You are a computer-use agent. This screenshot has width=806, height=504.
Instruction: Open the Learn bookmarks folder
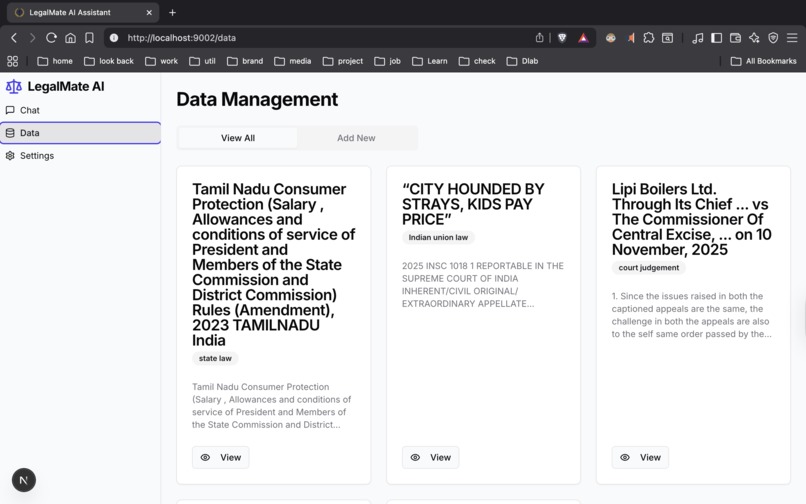click(430, 61)
